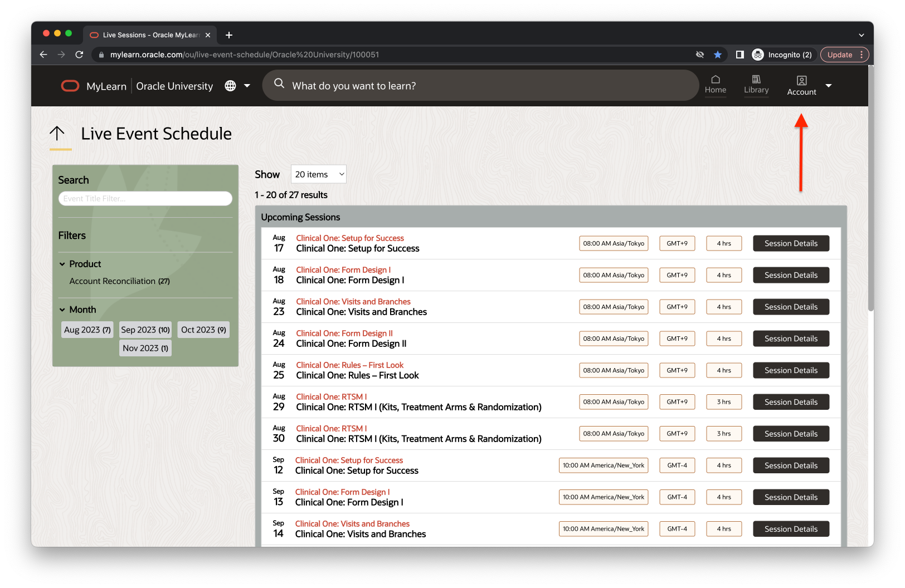The width and height of the screenshot is (905, 588).
Task: Click 10:00 AM America/New_York on Sep 12 row
Action: tap(604, 465)
